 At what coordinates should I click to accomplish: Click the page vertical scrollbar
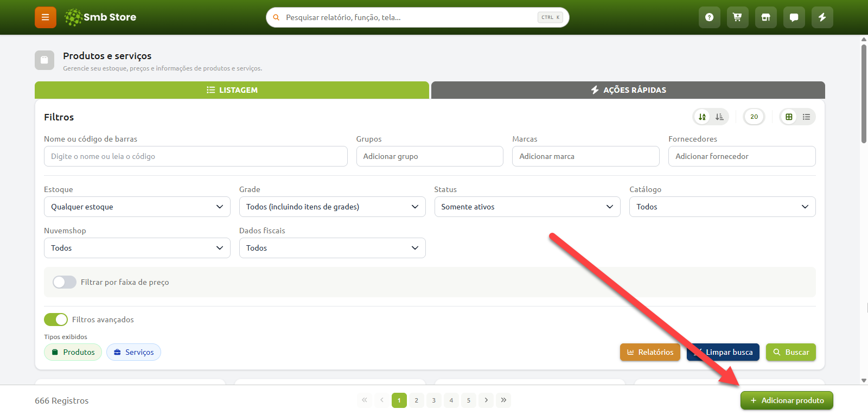(864, 94)
